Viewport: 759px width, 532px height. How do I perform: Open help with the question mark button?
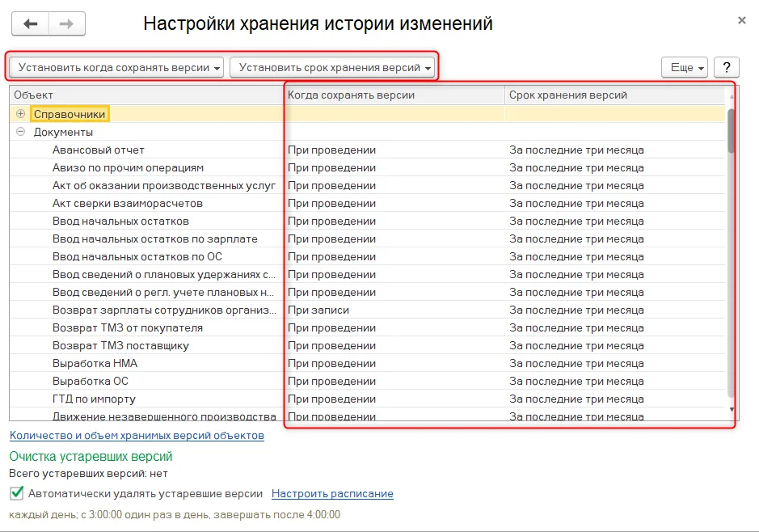[726, 67]
